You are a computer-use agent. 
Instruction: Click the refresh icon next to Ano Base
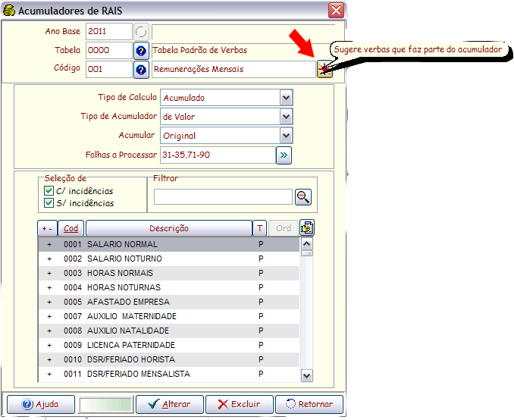click(x=141, y=32)
